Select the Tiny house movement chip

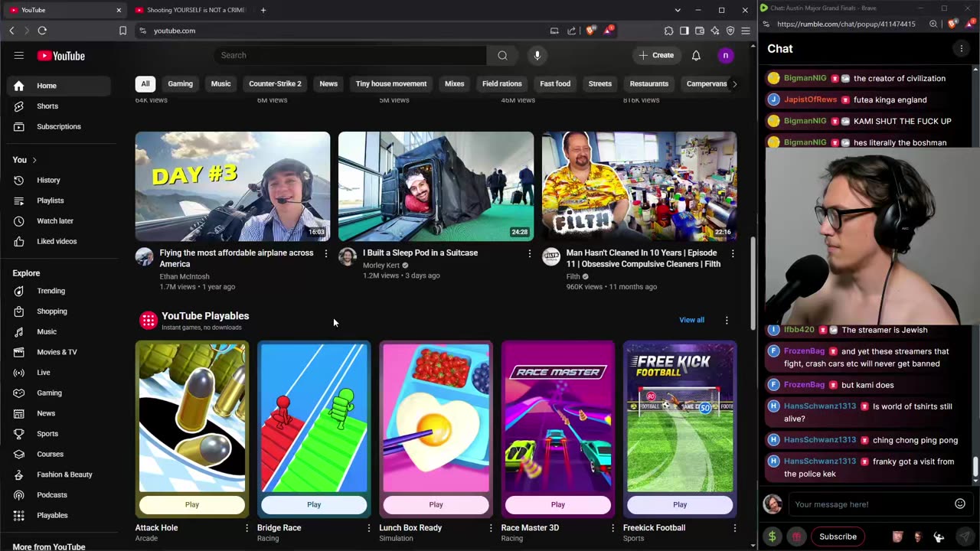391,83
